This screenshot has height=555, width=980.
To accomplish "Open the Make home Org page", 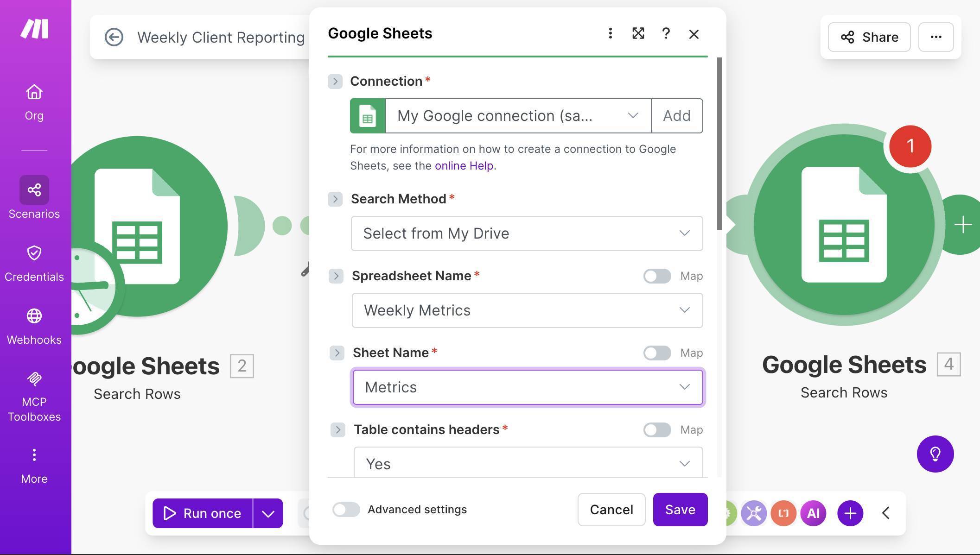I will click(x=34, y=100).
